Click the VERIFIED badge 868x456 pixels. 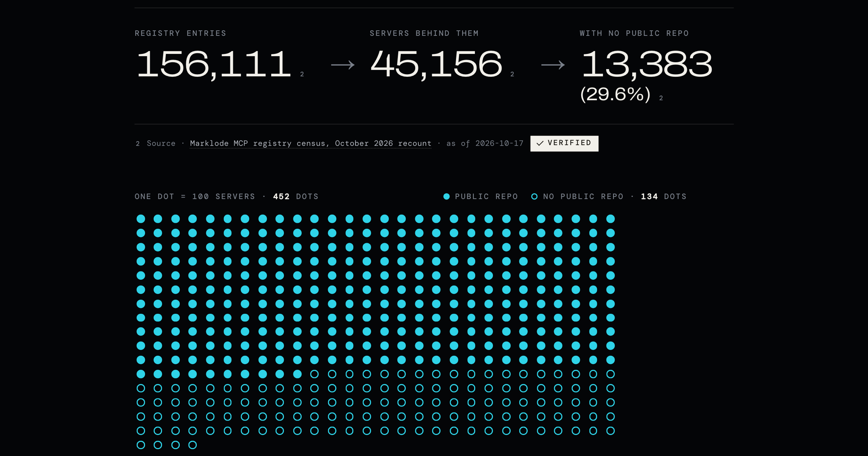click(x=564, y=143)
